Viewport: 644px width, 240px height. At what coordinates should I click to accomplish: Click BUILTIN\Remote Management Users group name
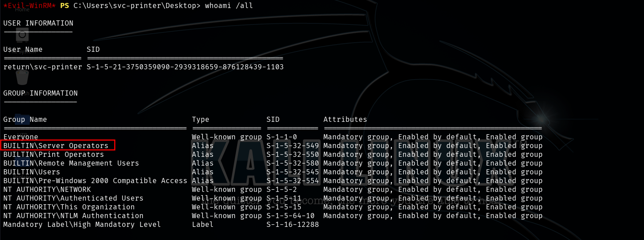click(71, 163)
